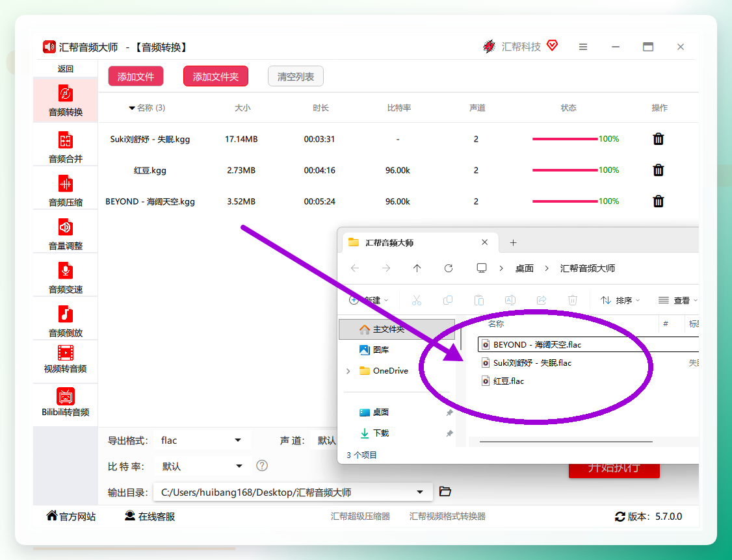Open the 音频转换 tool in sidebar
Image resolution: width=732 pixels, height=560 pixels.
pyautogui.click(x=66, y=101)
